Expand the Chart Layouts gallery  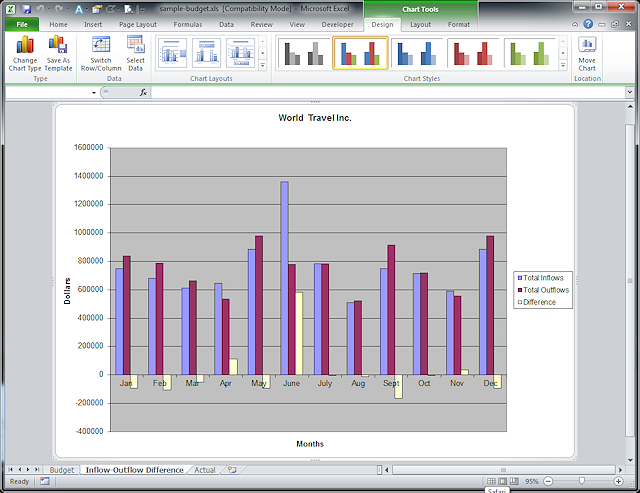coord(262,65)
